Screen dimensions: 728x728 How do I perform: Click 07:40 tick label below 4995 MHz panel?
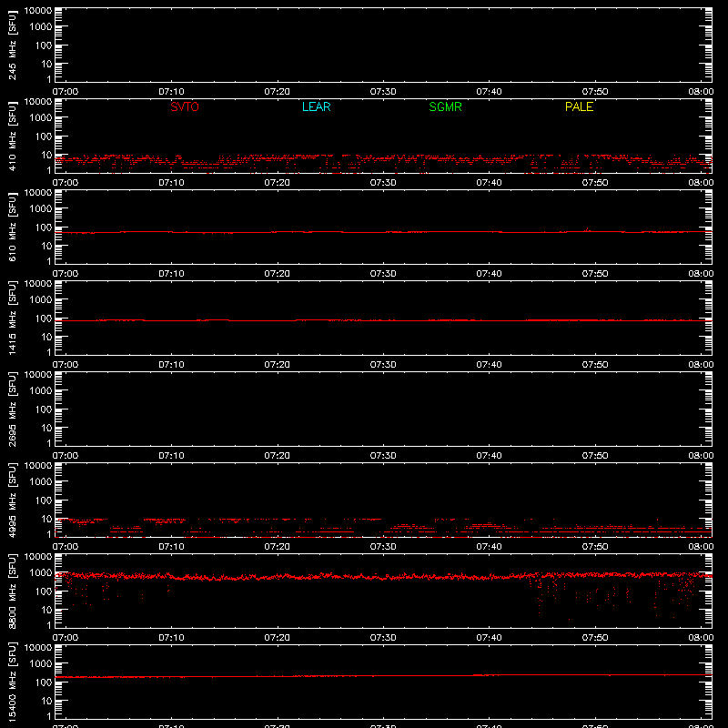(x=489, y=547)
